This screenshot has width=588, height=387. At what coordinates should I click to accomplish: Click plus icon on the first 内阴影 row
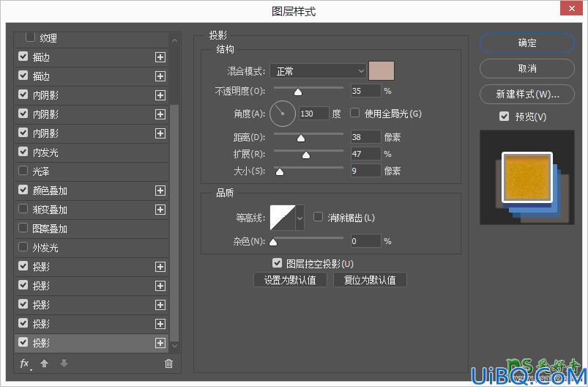160,95
